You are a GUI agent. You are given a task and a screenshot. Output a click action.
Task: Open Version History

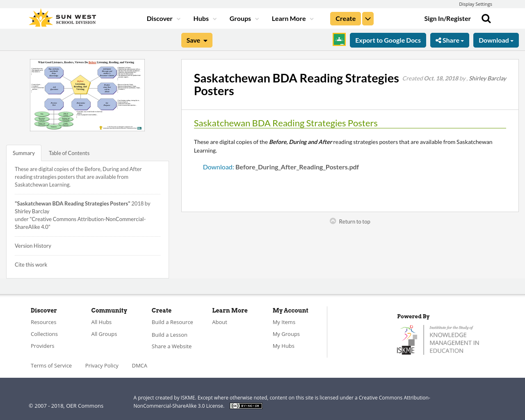coord(33,245)
